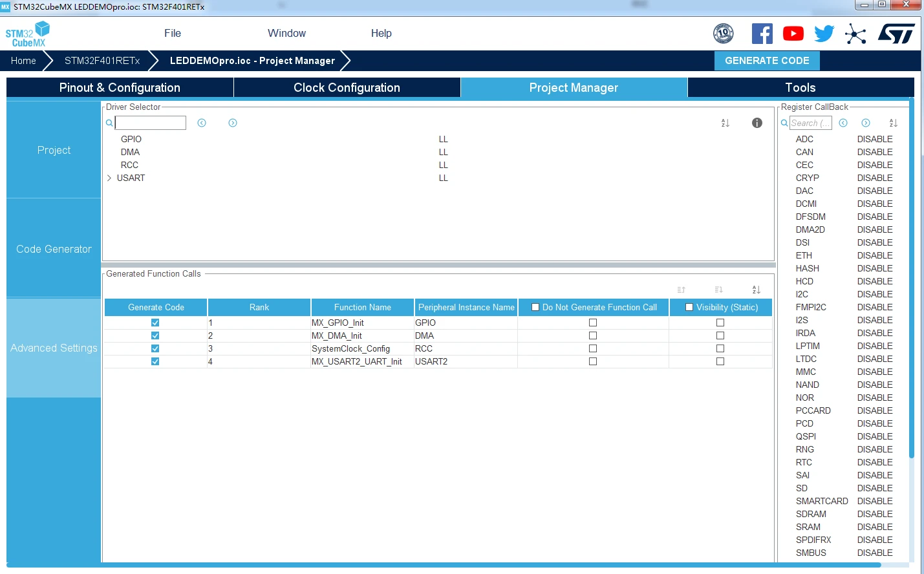The image size is (924, 574).
Task: Move selected function call up in rank
Action: coord(682,290)
